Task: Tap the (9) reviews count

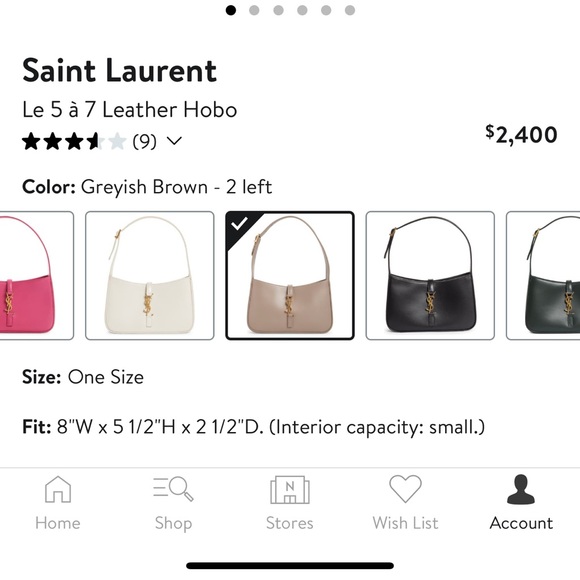Action: 145,141
